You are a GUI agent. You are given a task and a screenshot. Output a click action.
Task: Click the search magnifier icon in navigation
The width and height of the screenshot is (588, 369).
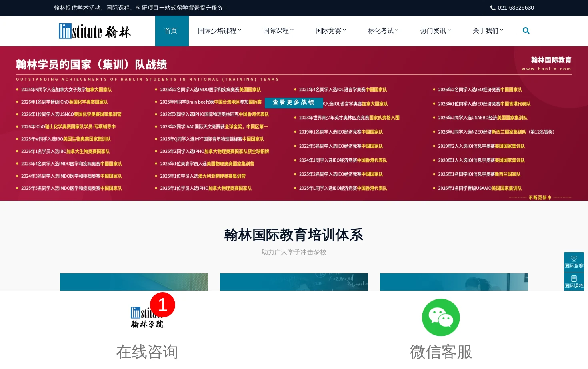tap(526, 30)
